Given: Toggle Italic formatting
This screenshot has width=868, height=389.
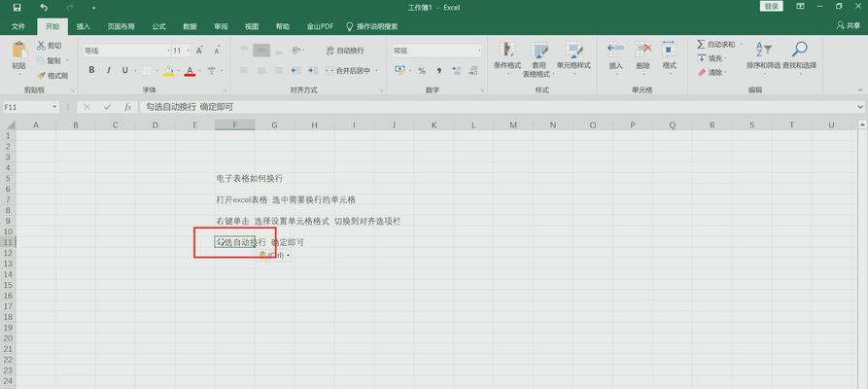Looking at the screenshot, I should coord(107,70).
